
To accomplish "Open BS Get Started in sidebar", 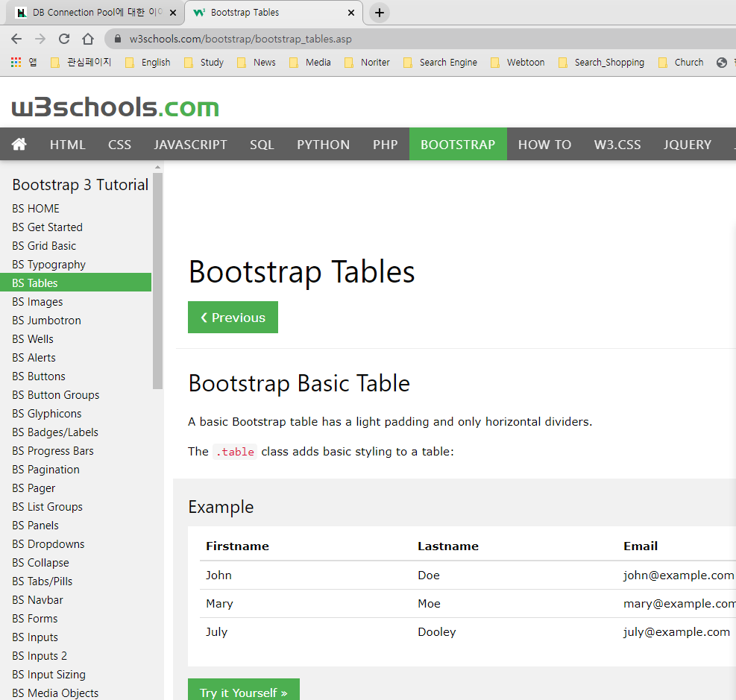I will tap(75, 227).
